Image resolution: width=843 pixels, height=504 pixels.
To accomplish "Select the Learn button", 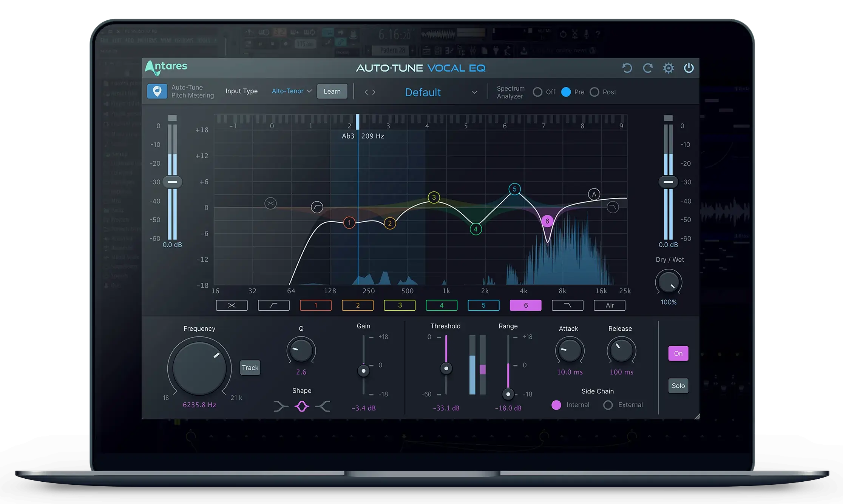I will [332, 91].
